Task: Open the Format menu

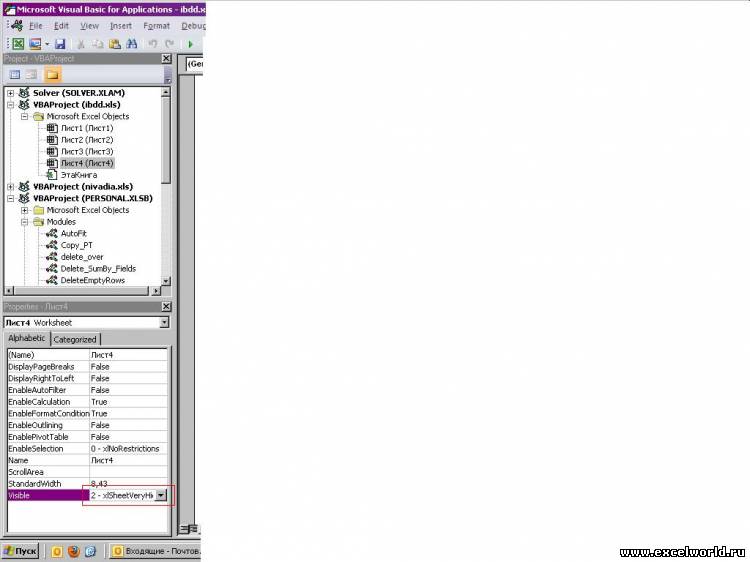Action: [x=156, y=26]
